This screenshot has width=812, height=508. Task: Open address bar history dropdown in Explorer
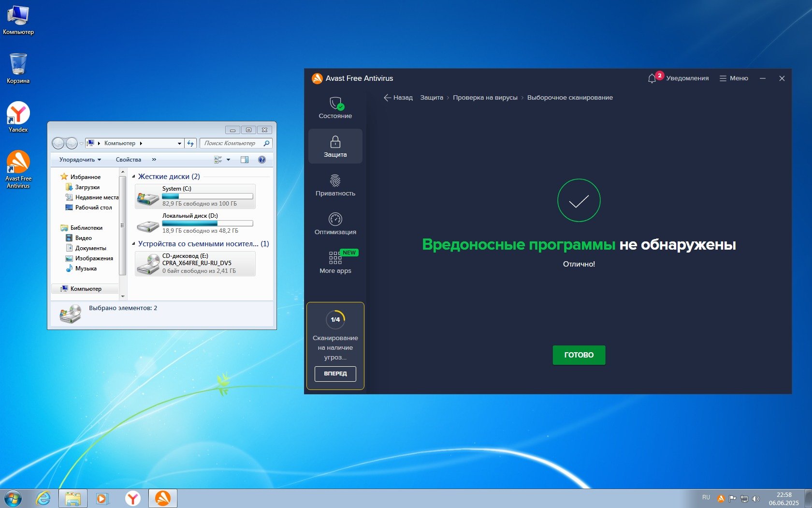[x=179, y=144]
